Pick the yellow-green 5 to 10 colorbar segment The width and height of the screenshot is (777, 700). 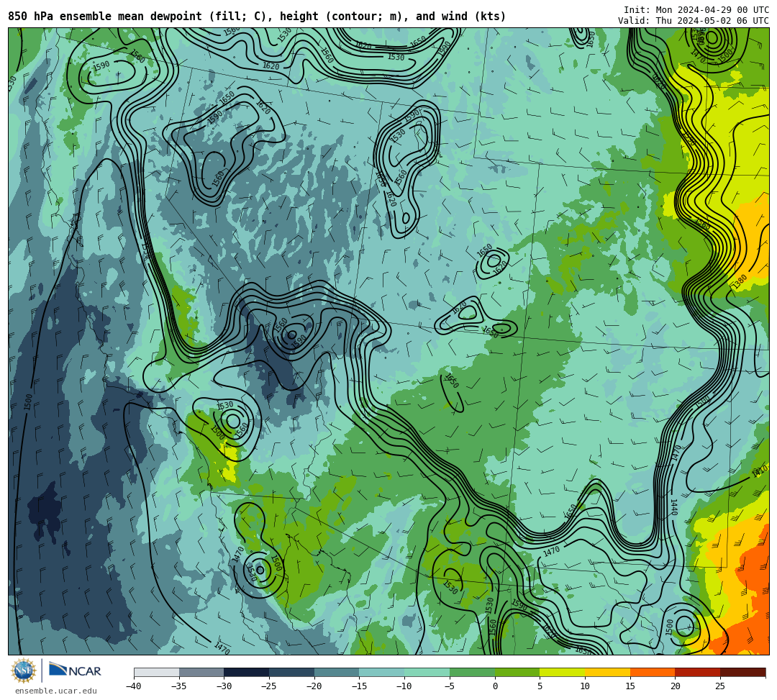(563, 672)
